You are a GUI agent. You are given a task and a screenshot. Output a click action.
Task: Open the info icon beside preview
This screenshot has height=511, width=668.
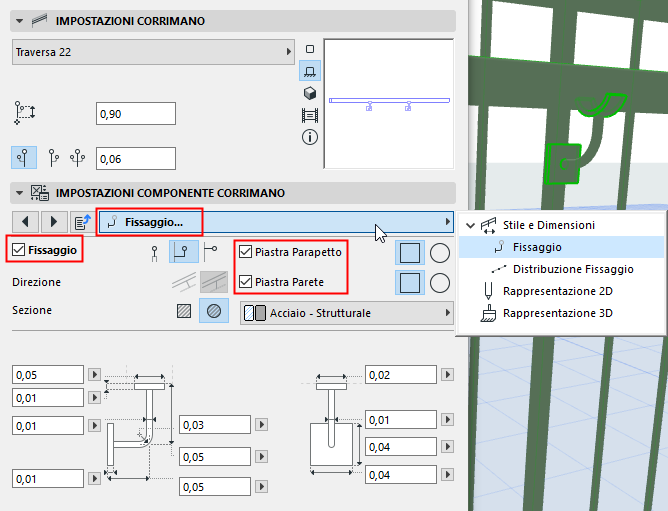click(x=310, y=137)
